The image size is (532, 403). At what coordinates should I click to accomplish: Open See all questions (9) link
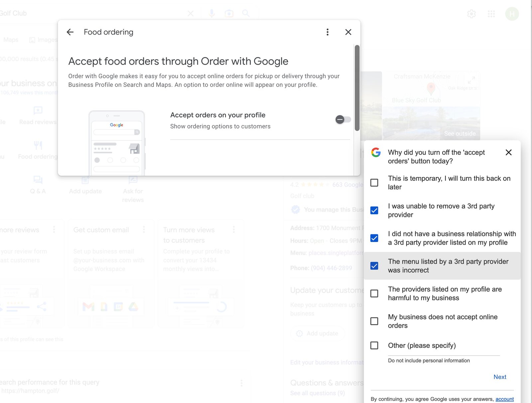(317, 393)
